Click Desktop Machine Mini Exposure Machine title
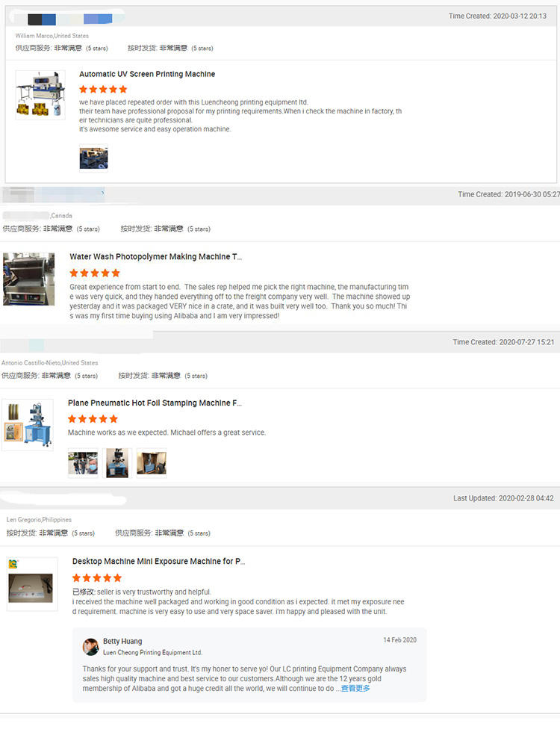 (158, 561)
